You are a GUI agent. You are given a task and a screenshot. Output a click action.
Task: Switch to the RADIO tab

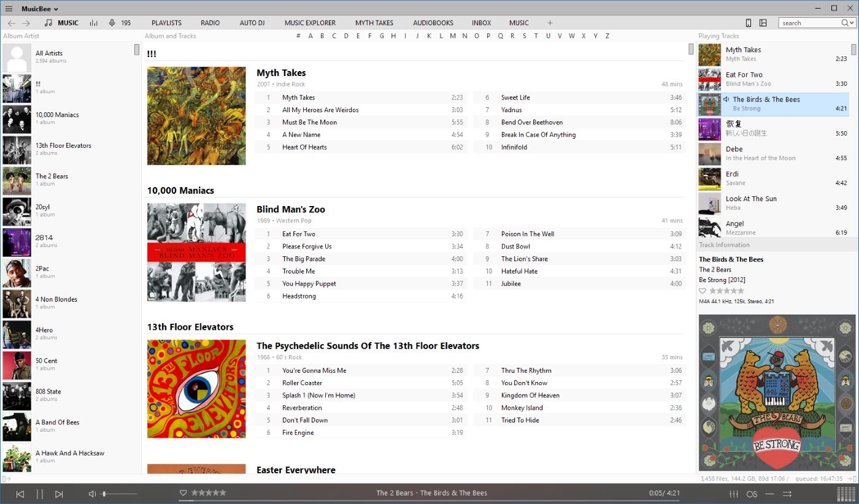[210, 23]
